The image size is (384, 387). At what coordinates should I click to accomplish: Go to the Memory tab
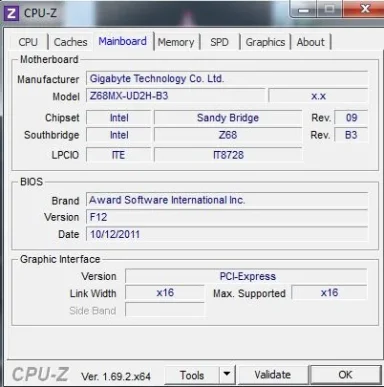point(176,42)
